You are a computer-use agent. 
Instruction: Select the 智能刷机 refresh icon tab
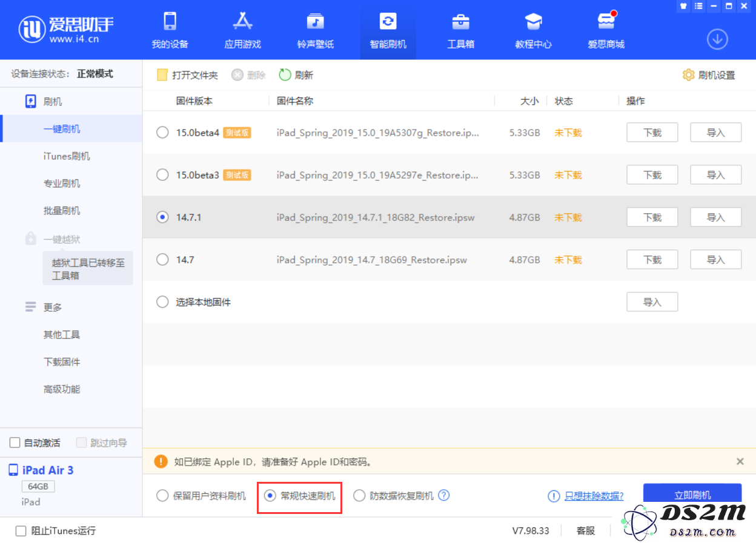[x=388, y=21]
